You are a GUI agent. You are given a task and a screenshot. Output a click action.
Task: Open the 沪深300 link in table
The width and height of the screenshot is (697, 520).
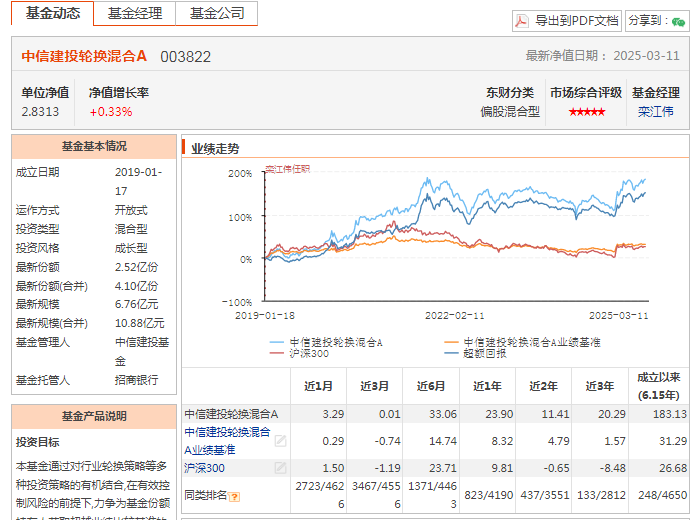point(204,468)
